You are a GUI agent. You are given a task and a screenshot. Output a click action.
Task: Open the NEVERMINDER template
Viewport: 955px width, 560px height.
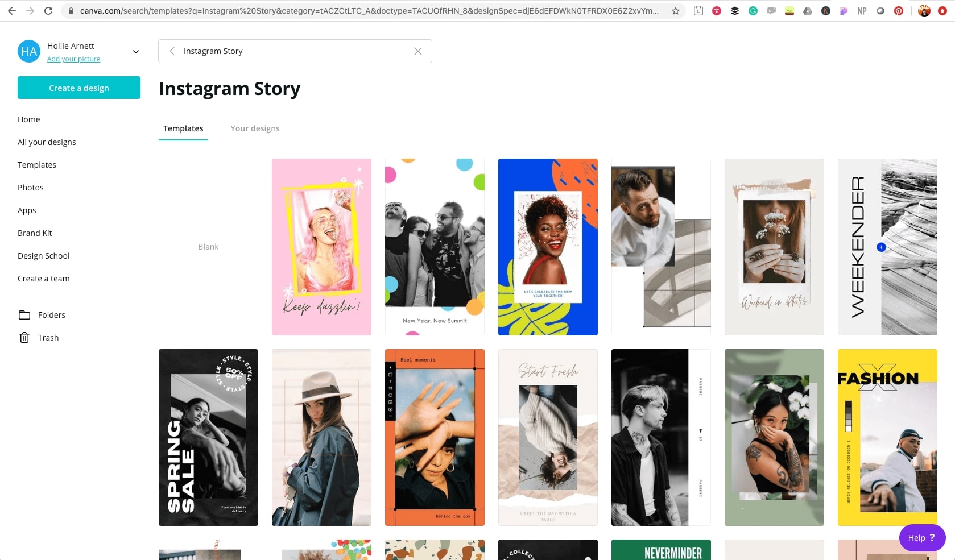[661, 550]
